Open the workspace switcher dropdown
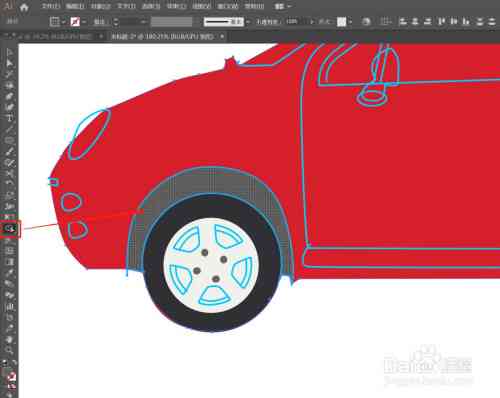The image size is (500, 398). 283,6
